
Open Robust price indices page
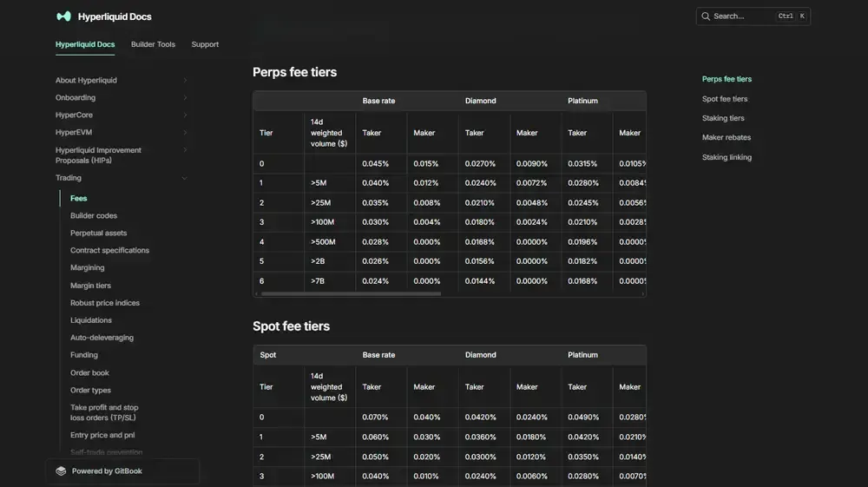105,303
